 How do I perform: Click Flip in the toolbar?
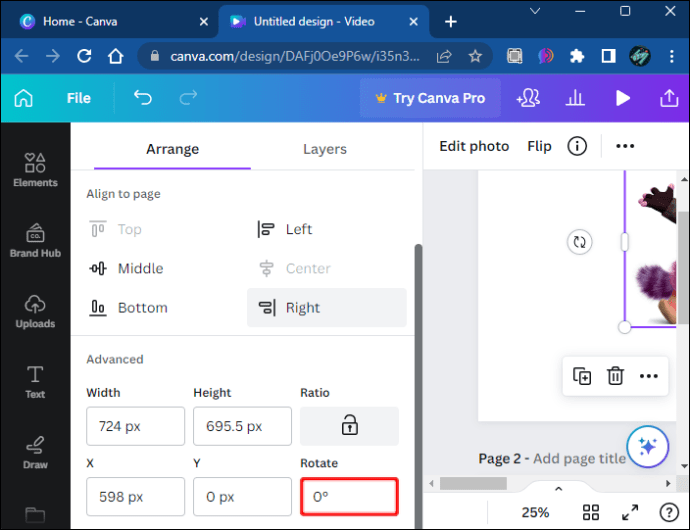click(x=539, y=146)
